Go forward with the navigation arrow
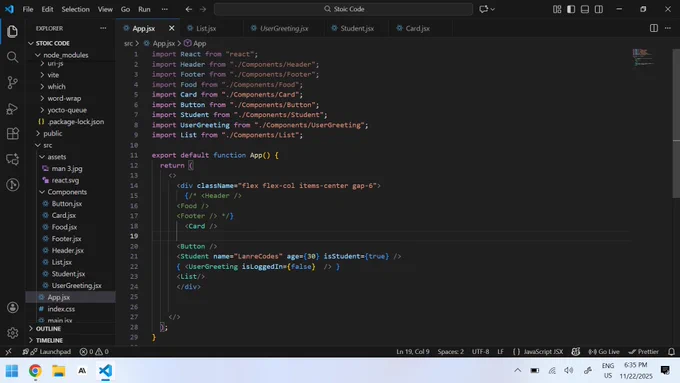Screen dimensions: 680x383 coord(203,9)
